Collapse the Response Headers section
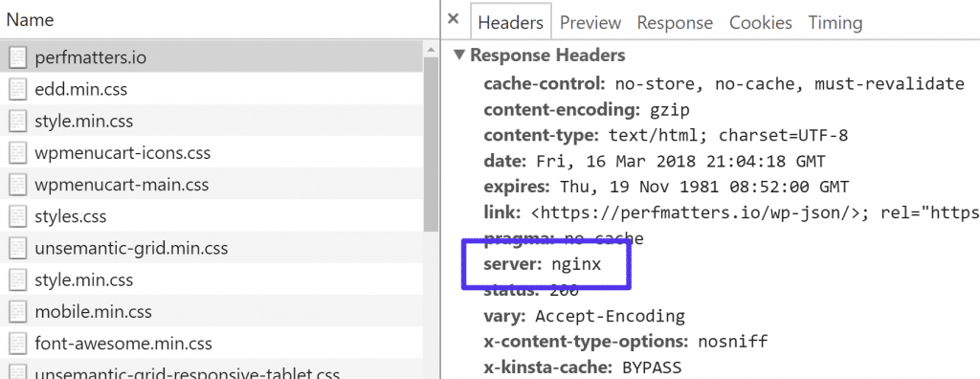This screenshot has height=379, width=980. tap(459, 56)
